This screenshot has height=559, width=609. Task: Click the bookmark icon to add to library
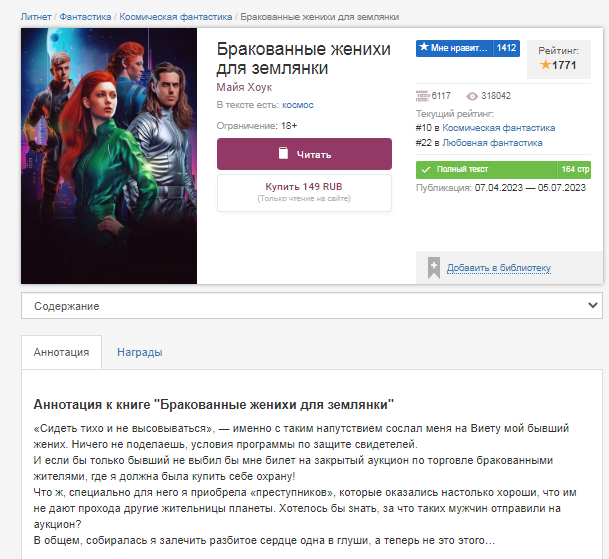pos(434,268)
